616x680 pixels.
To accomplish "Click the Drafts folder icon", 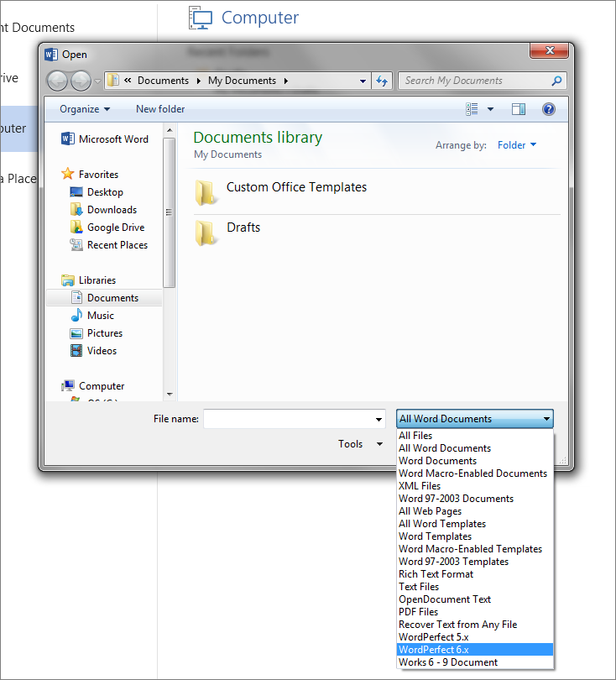I will (205, 233).
